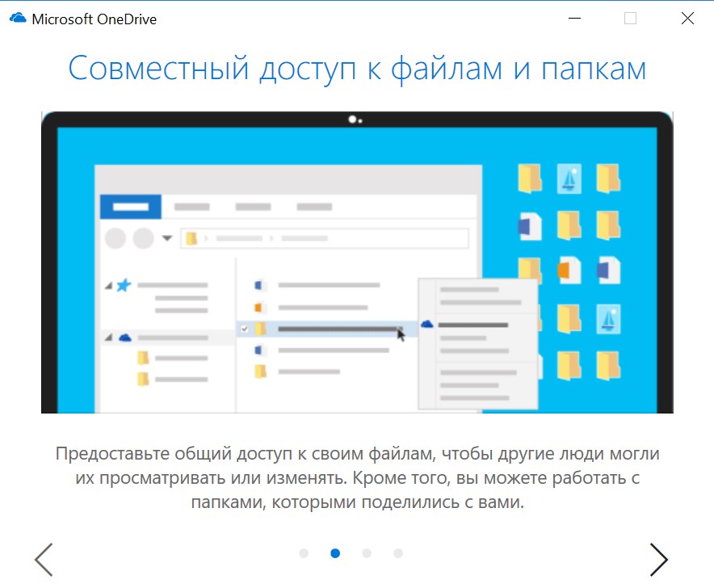Click the heading 'Совместный доступ к файлам и папкам'

pos(357,69)
